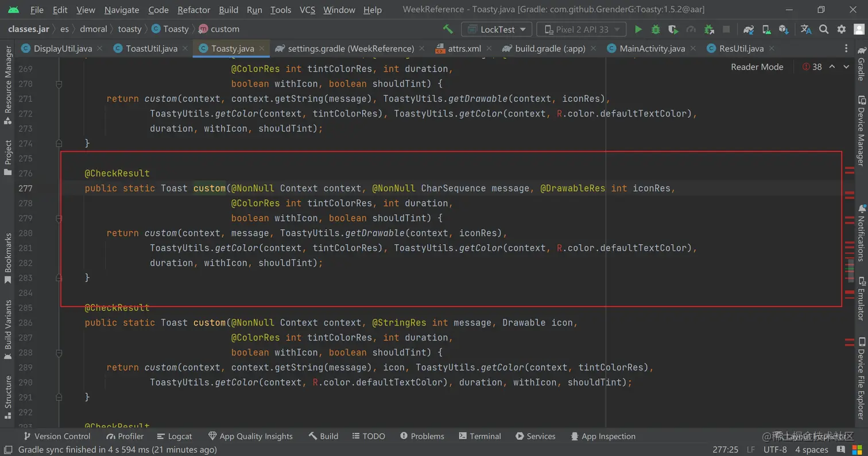This screenshot has height=456, width=868.
Task: Close the Toasty.java tab
Action: [262, 48]
